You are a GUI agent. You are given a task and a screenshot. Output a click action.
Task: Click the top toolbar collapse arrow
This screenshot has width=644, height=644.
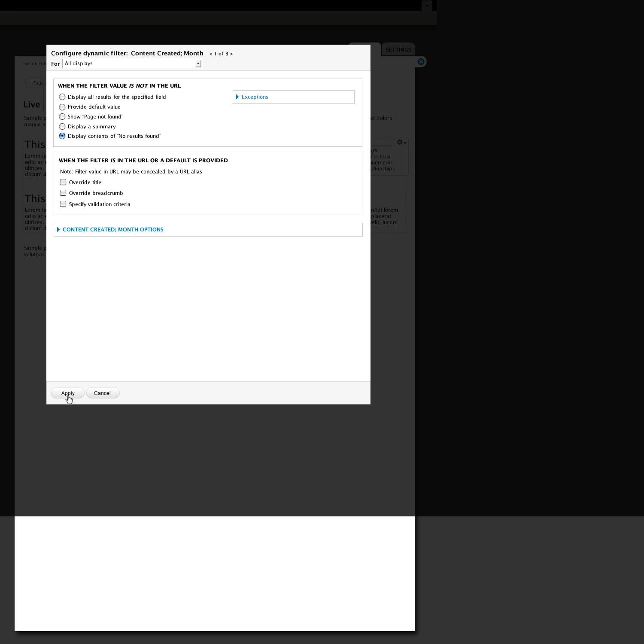click(x=427, y=6)
